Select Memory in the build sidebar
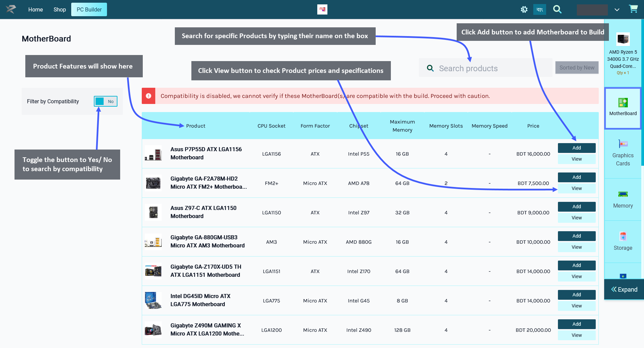The width and height of the screenshot is (644, 348). 623,200
